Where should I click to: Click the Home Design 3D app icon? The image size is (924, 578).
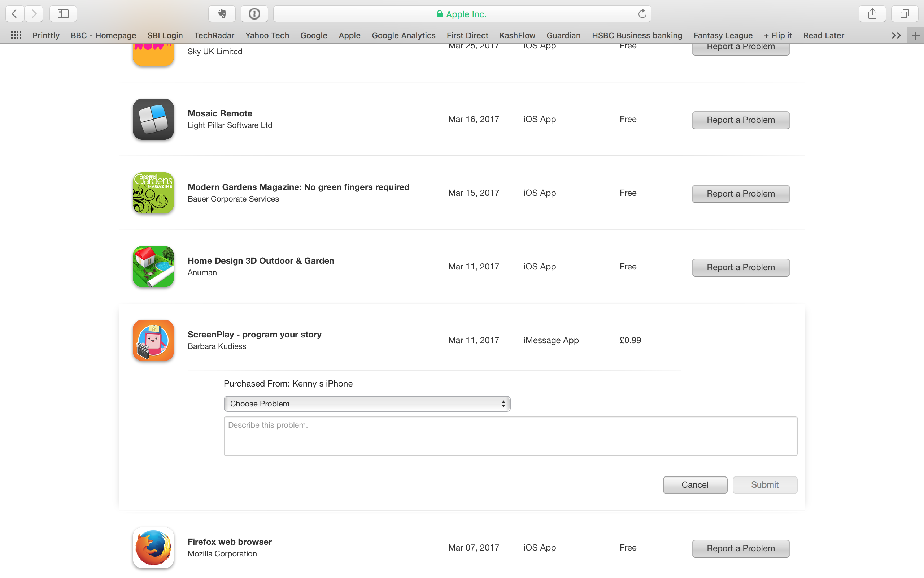click(x=153, y=267)
